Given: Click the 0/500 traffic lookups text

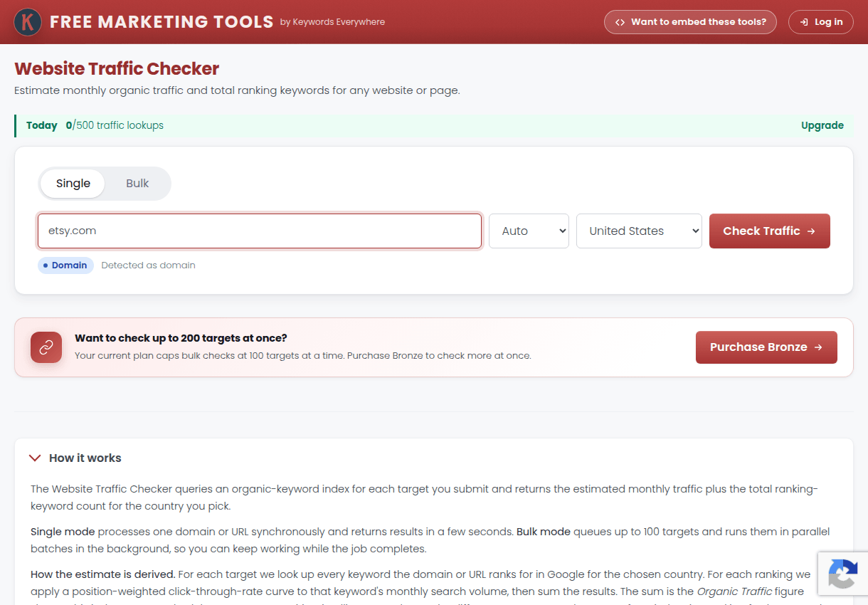Looking at the screenshot, I should point(115,125).
